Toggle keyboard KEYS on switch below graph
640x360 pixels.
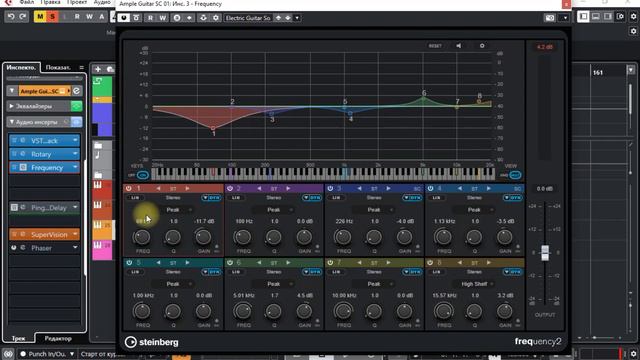(143, 176)
